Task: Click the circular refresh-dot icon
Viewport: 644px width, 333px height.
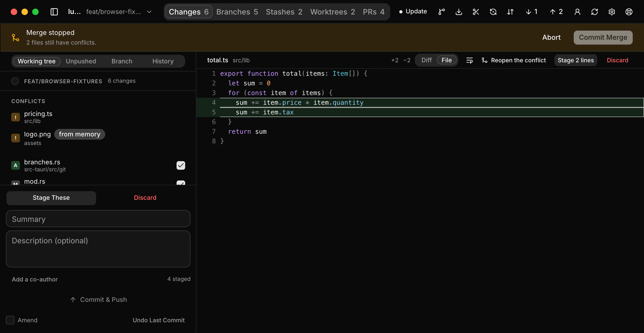Action: pyautogui.click(x=493, y=12)
